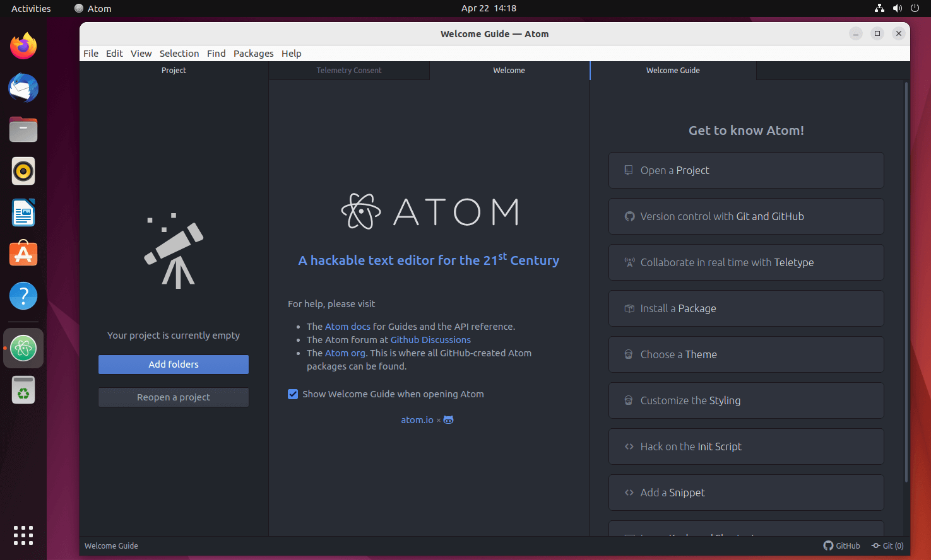931x560 pixels.
Task: Select the Welcome Guide tab
Action: [x=672, y=70]
